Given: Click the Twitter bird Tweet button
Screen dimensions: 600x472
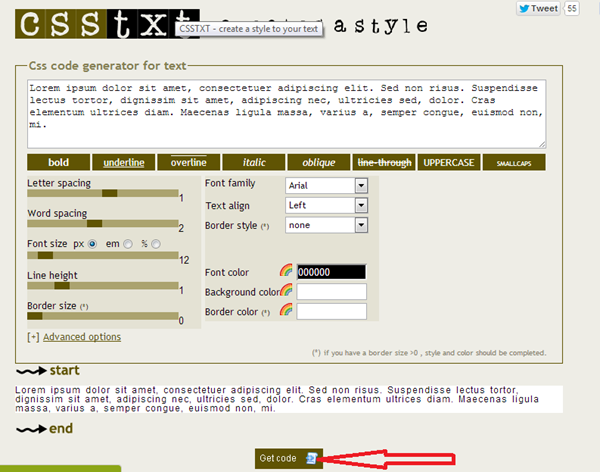Looking at the screenshot, I should click(538, 8).
